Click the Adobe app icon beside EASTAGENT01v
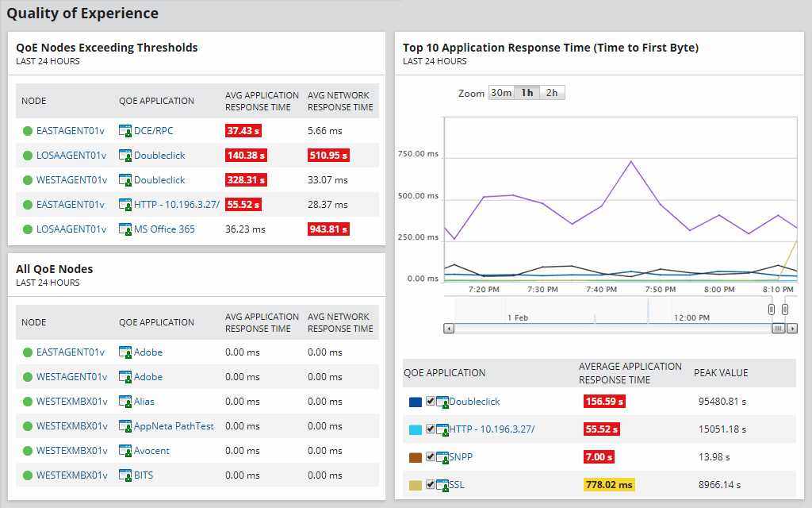Viewport: 812px width, 508px height. (125, 352)
